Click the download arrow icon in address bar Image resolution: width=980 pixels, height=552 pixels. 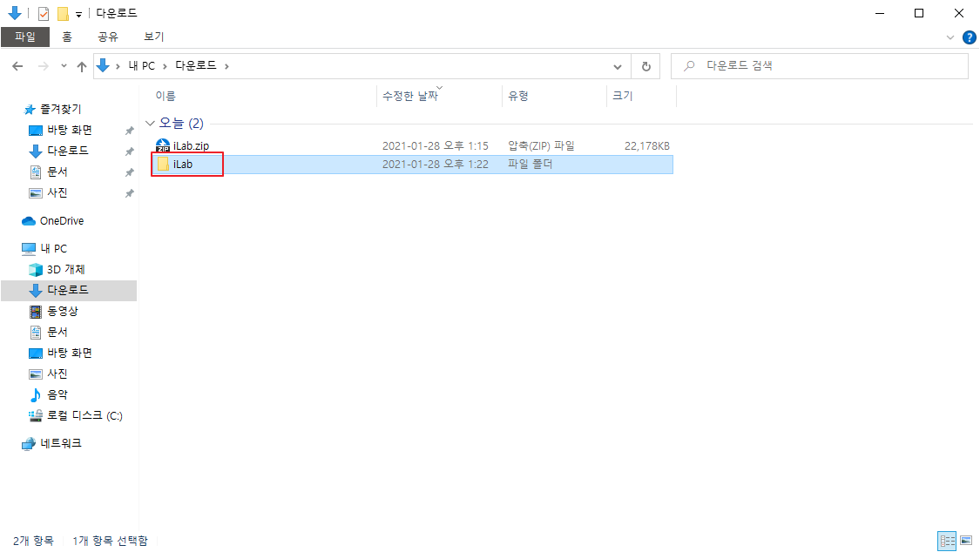point(103,65)
